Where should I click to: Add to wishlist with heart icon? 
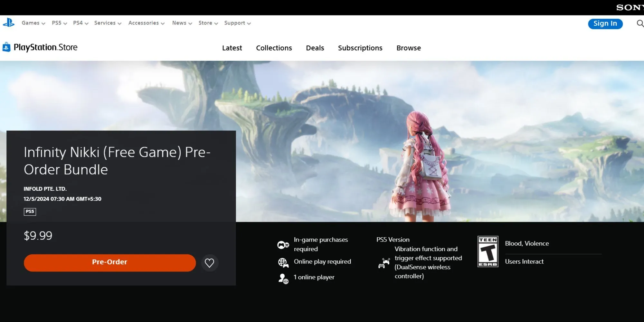coord(210,263)
